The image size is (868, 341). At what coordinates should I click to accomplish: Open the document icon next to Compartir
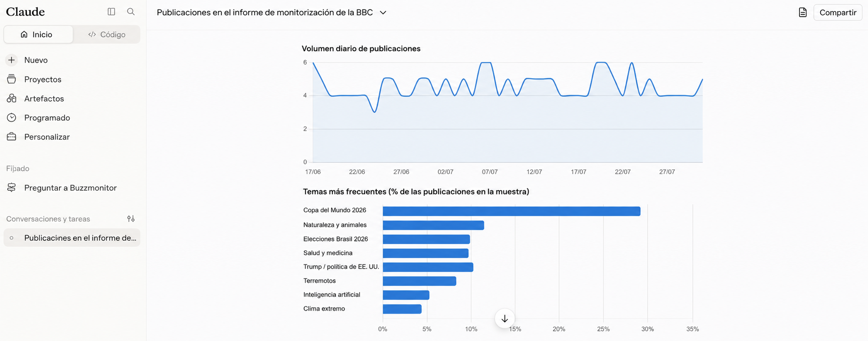coord(802,13)
